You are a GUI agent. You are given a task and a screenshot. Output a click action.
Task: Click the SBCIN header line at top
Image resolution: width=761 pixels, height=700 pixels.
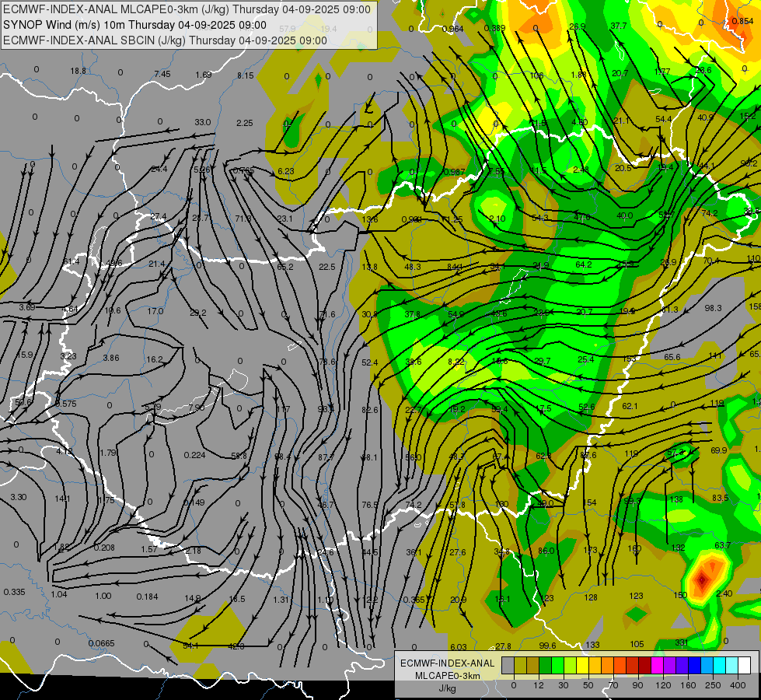coord(165,40)
